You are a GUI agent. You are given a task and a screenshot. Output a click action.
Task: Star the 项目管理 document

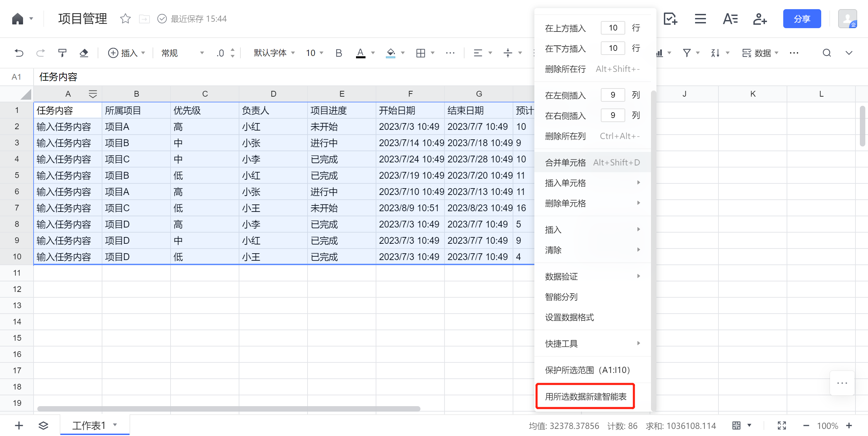point(125,19)
